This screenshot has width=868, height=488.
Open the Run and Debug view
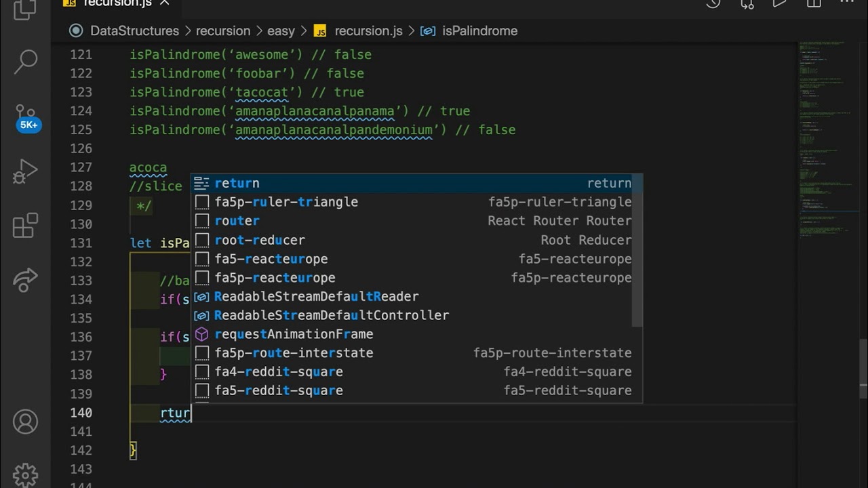[x=25, y=171]
